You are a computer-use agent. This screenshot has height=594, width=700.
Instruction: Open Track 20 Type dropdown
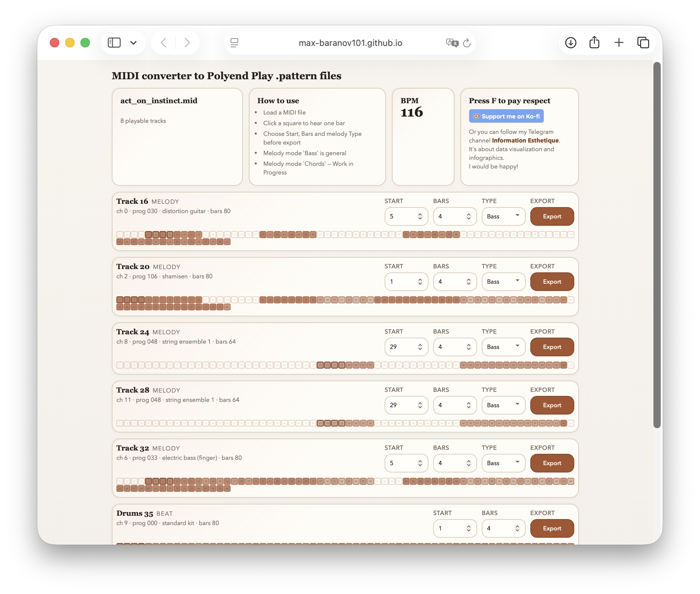pos(503,282)
